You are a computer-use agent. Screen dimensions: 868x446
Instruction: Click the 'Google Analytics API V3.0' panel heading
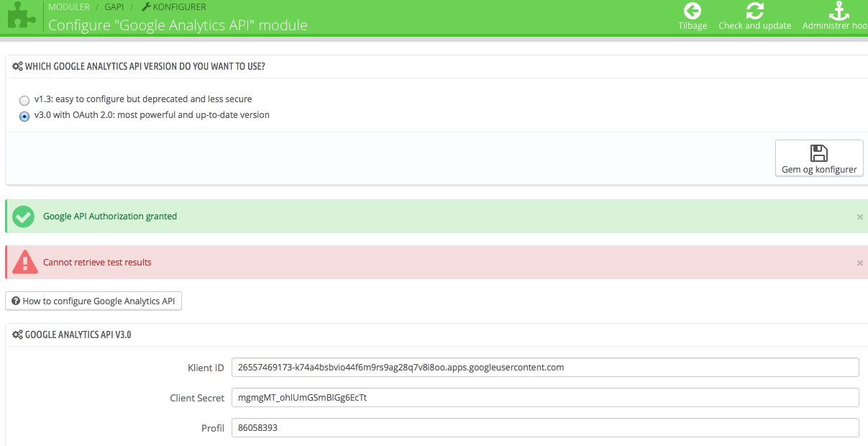tap(78, 334)
